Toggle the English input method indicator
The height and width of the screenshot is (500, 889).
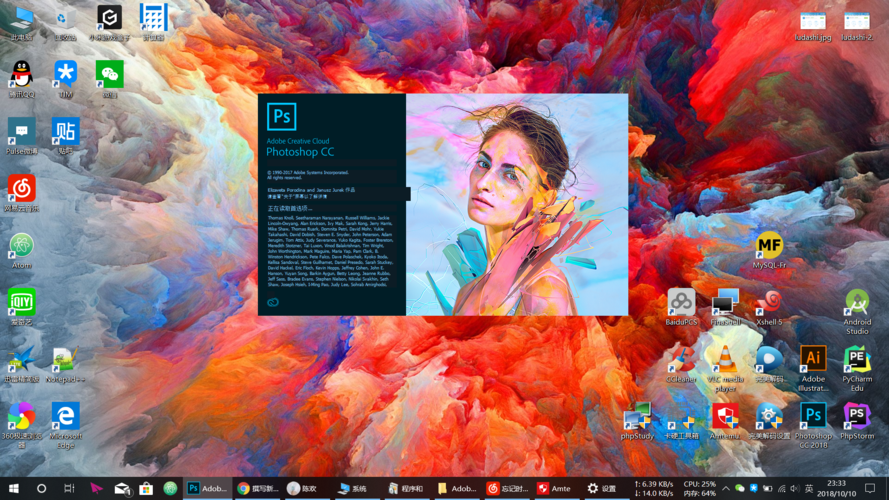pos(809,488)
